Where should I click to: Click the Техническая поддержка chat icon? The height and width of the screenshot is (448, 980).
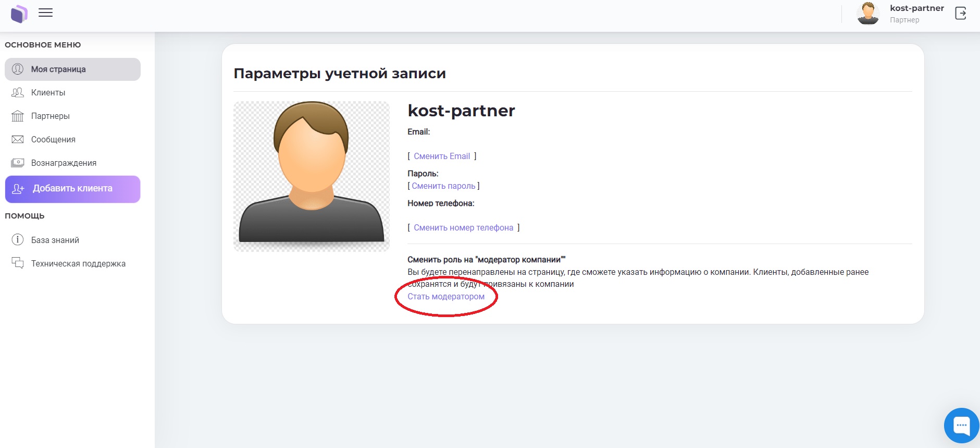click(18, 263)
